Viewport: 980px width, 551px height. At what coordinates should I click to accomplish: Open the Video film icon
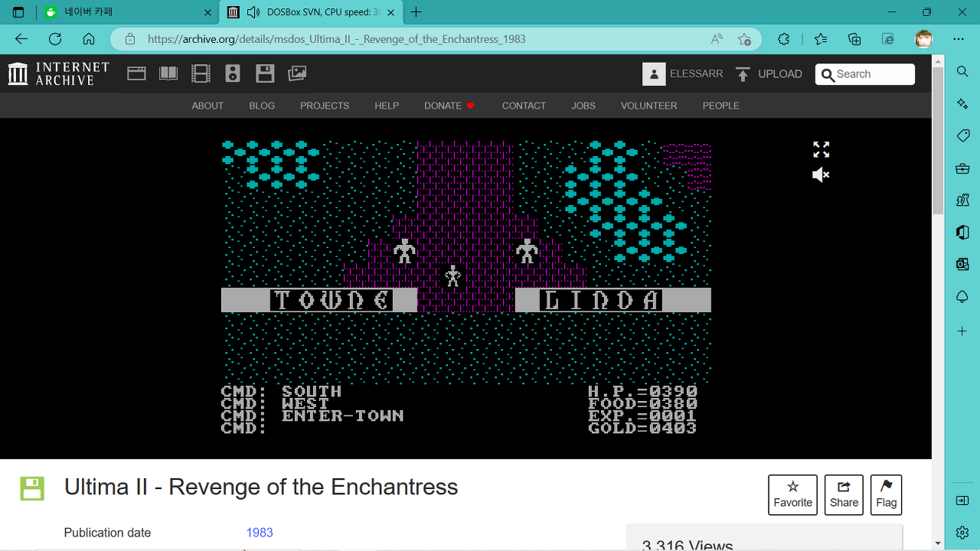[x=201, y=73]
